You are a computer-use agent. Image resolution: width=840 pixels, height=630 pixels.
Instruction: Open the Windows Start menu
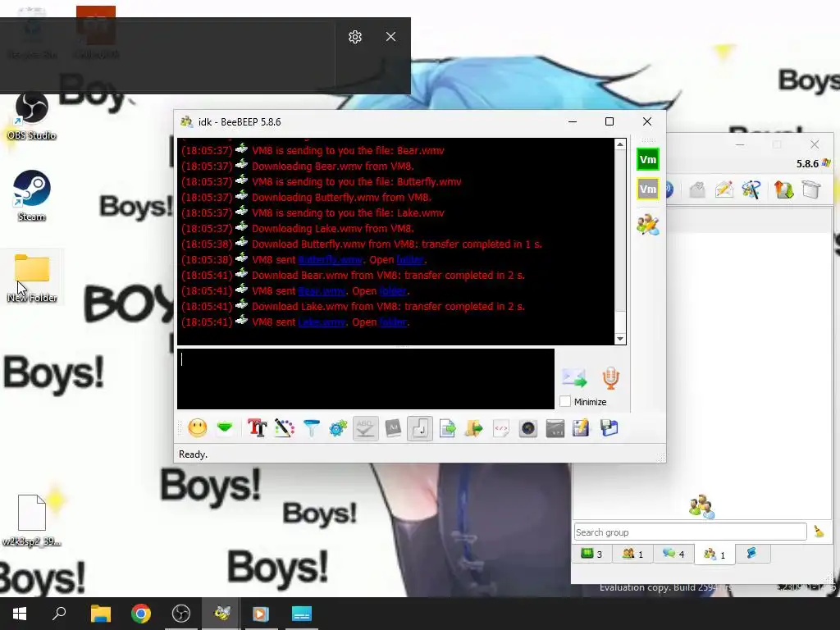click(x=20, y=614)
